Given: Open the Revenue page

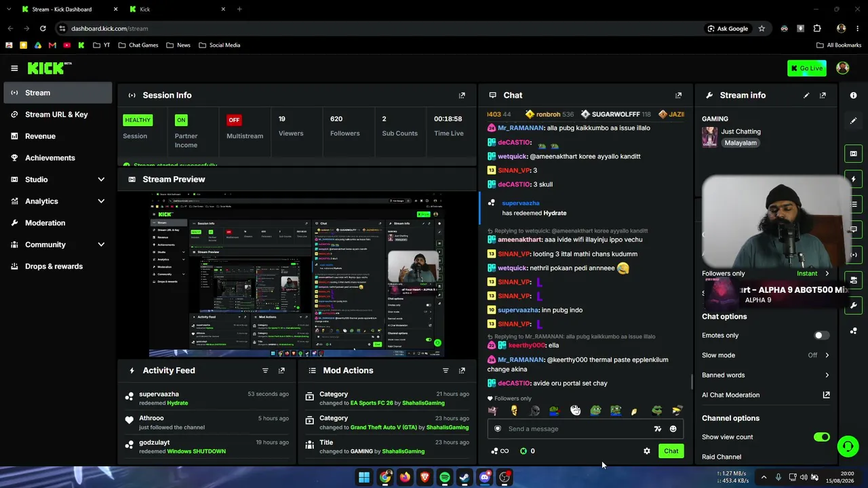Looking at the screenshot, I should click(58, 136).
